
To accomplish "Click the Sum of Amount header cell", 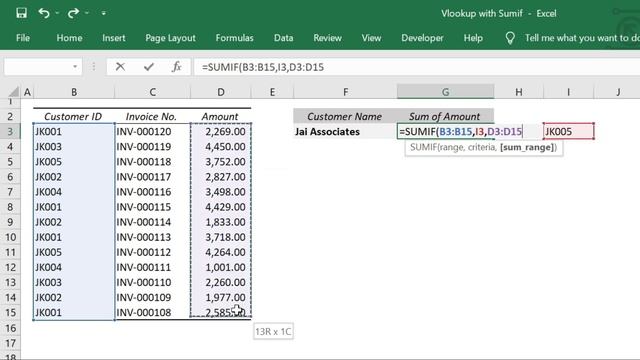I will [445, 116].
